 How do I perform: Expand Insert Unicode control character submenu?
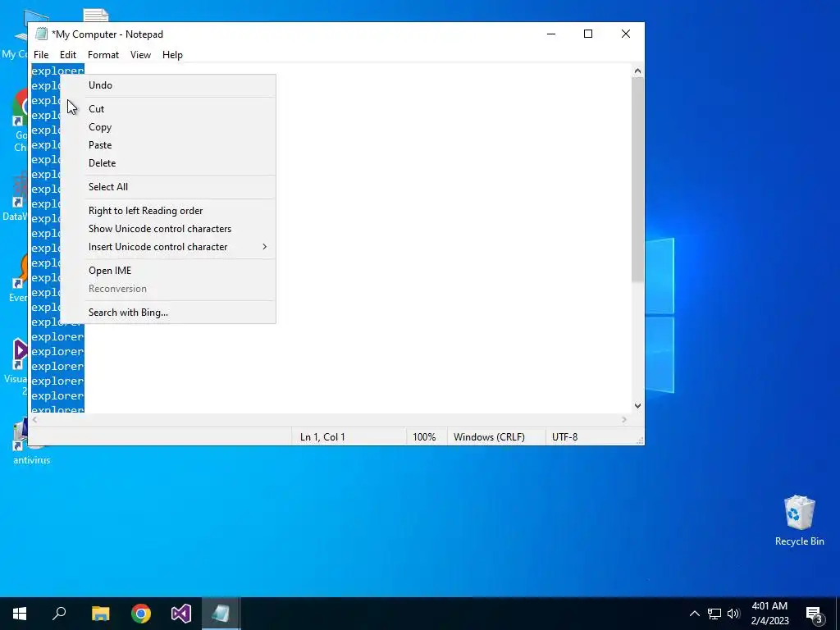167,247
